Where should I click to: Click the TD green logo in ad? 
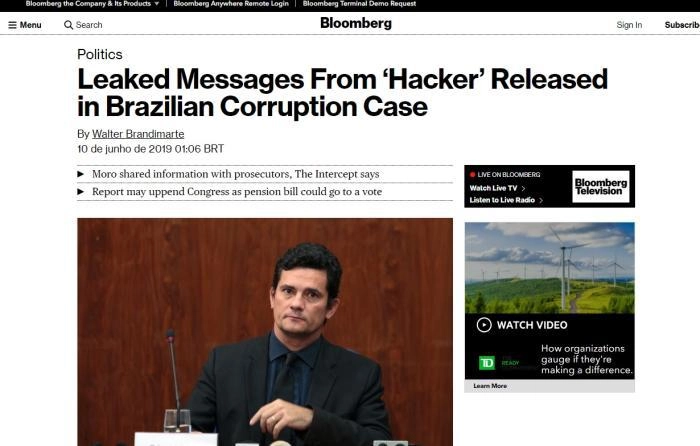click(487, 363)
